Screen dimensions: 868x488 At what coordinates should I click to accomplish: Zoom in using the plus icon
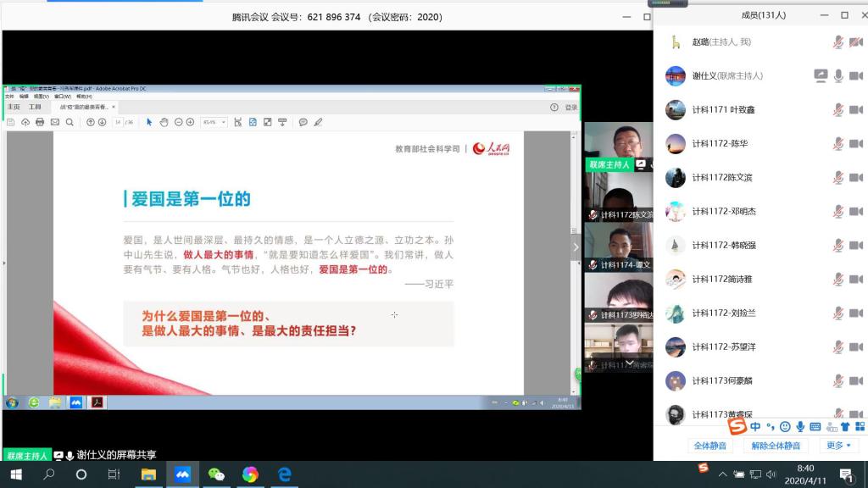pos(189,122)
